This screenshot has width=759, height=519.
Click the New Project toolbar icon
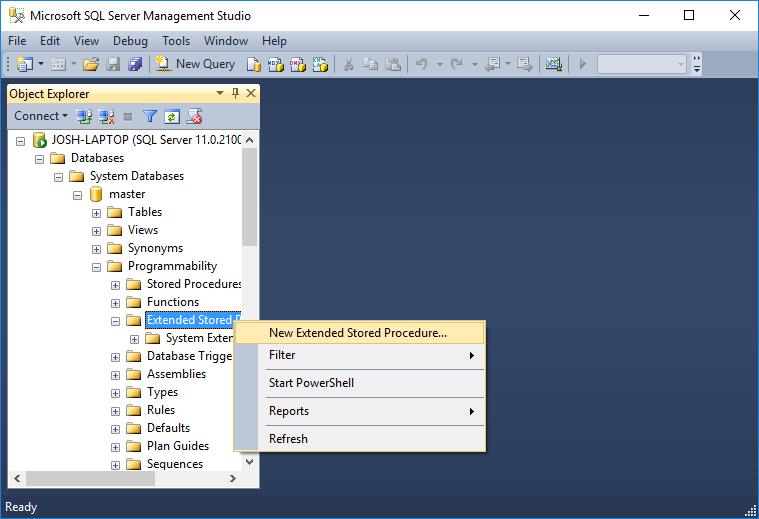(x=25, y=64)
